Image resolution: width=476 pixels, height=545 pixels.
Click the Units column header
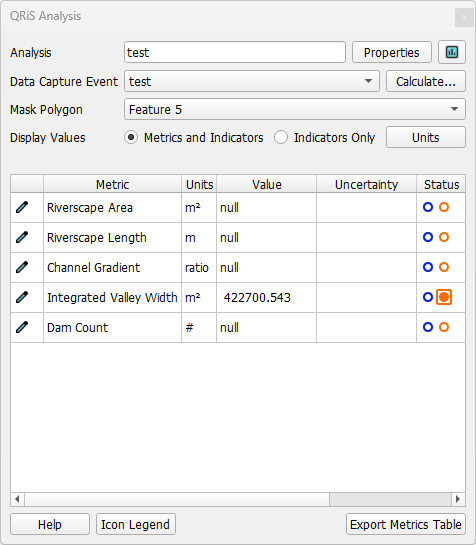(199, 184)
